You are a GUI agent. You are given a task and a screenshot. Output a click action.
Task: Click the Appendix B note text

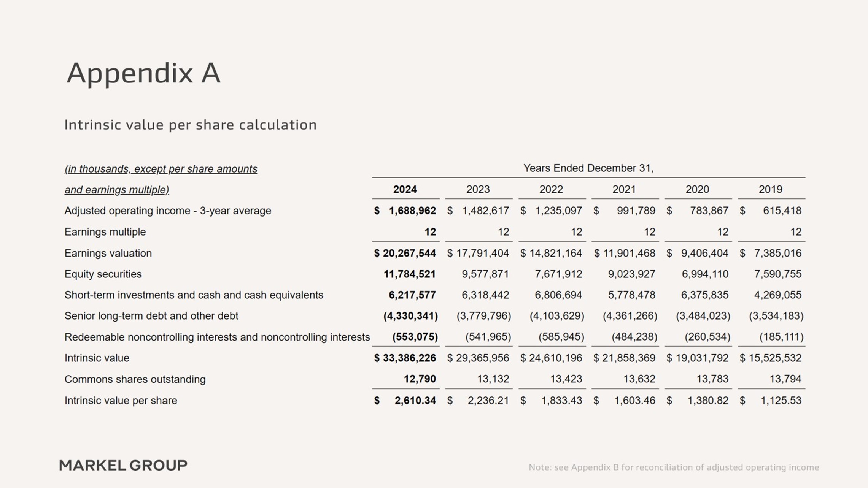pyautogui.click(x=674, y=467)
